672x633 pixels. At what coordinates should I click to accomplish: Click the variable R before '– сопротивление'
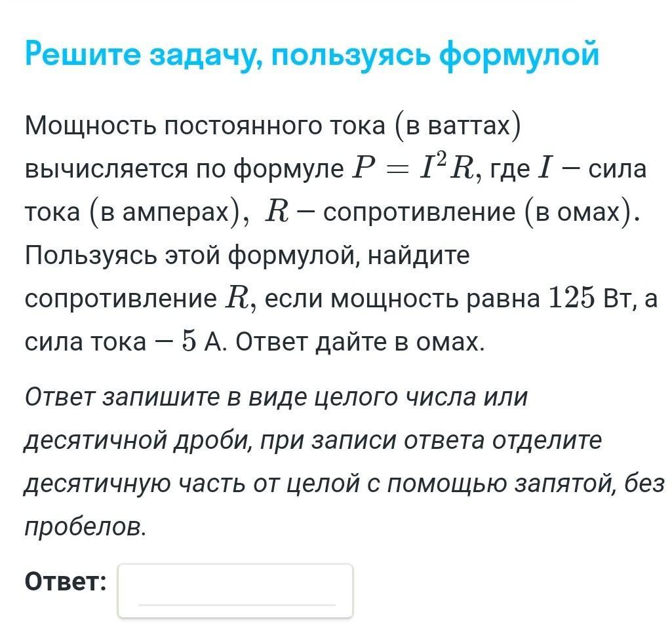275,212
